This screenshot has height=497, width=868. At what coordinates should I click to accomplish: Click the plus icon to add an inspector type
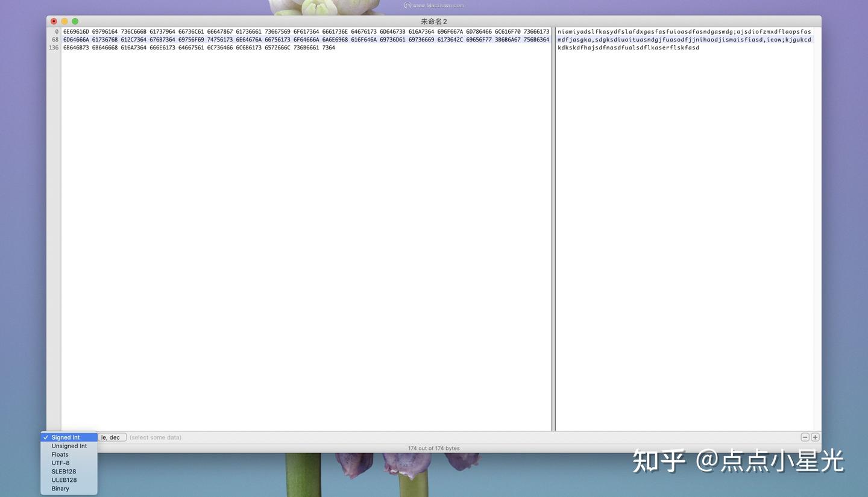pyautogui.click(x=814, y=437)
